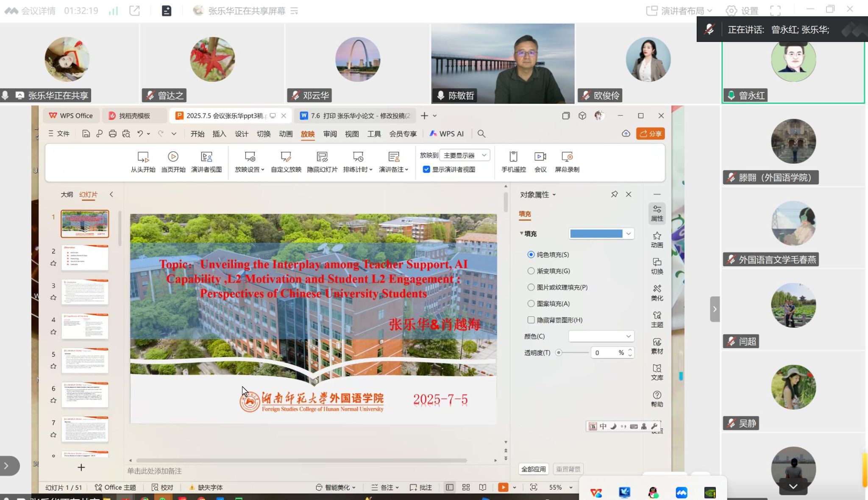Expand the 颜色 color dropdown
Screen dimensions: 868x500
tap(601, 336)
